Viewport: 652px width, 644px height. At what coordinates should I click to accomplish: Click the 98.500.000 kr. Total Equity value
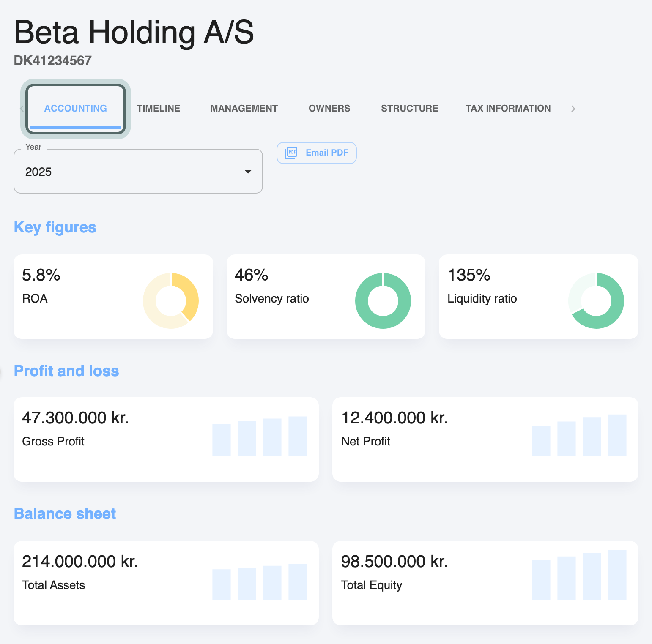pos(394,562)
